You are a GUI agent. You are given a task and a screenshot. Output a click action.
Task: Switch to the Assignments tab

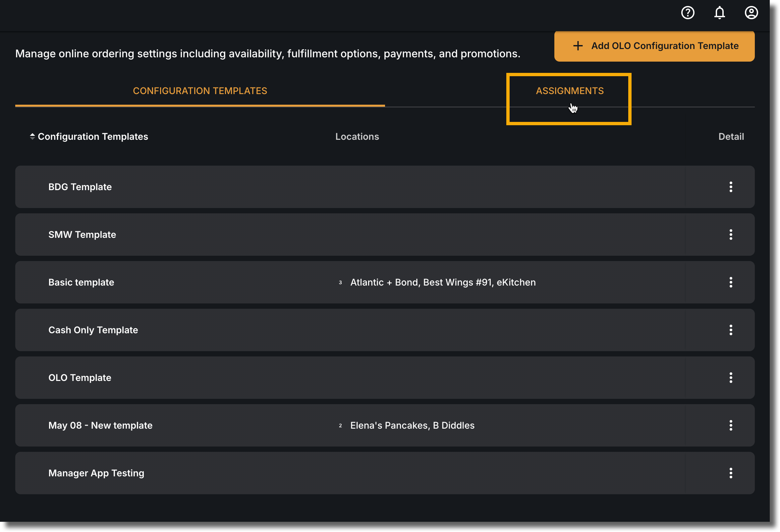pos(570,91)
